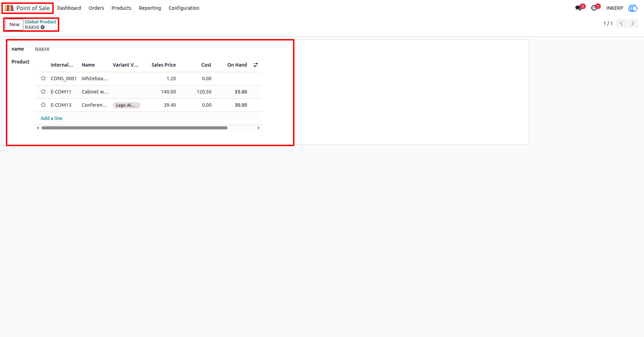Viewport: 644px width, 337px height.
Task: Click the 140.00 sales price cell
Action: click(x=168, y=92)
